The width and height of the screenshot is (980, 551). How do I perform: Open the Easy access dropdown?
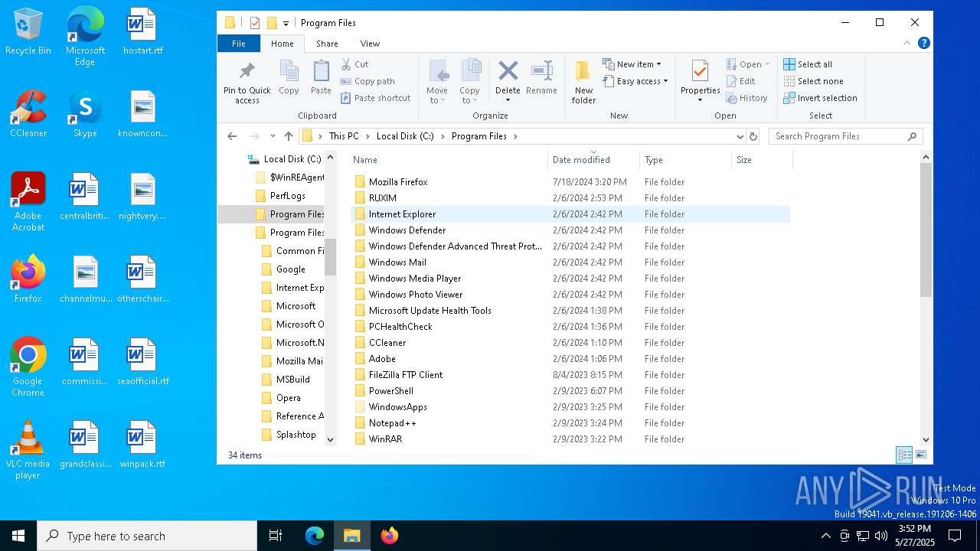point(635,81)
